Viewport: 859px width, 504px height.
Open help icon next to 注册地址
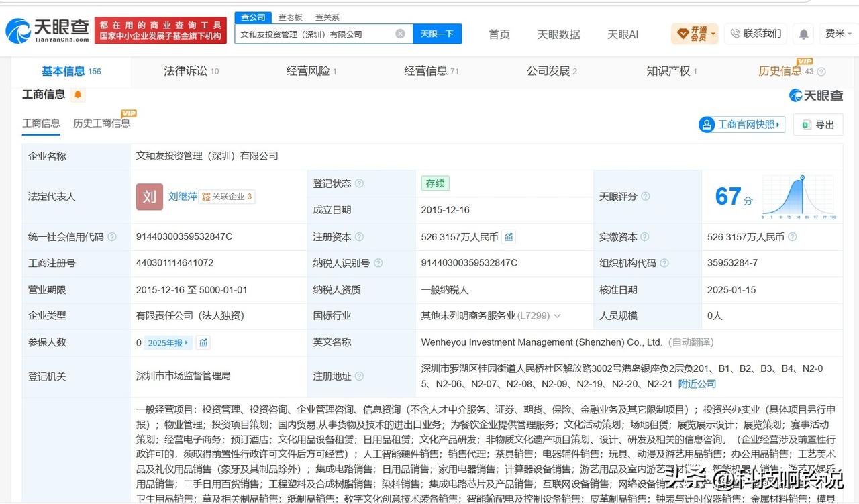pyautogui.click(x=360, y=376)
